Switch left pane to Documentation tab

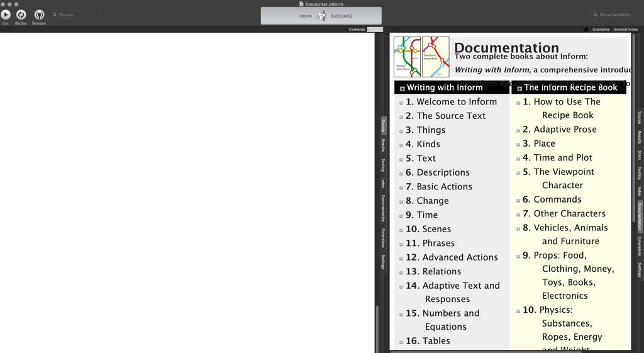coord(383,208)
